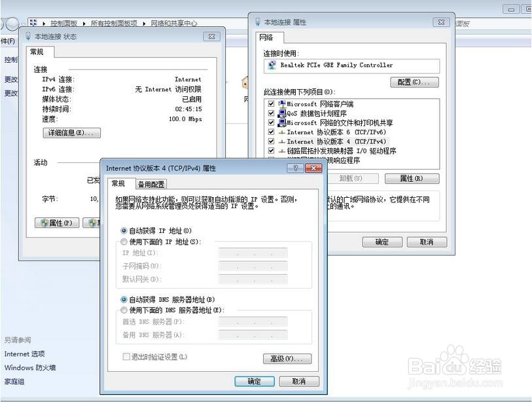Click the Microsoft 网络客户端 item icon
The height and width of the screenshot is (402, 532).
(281, 104)
